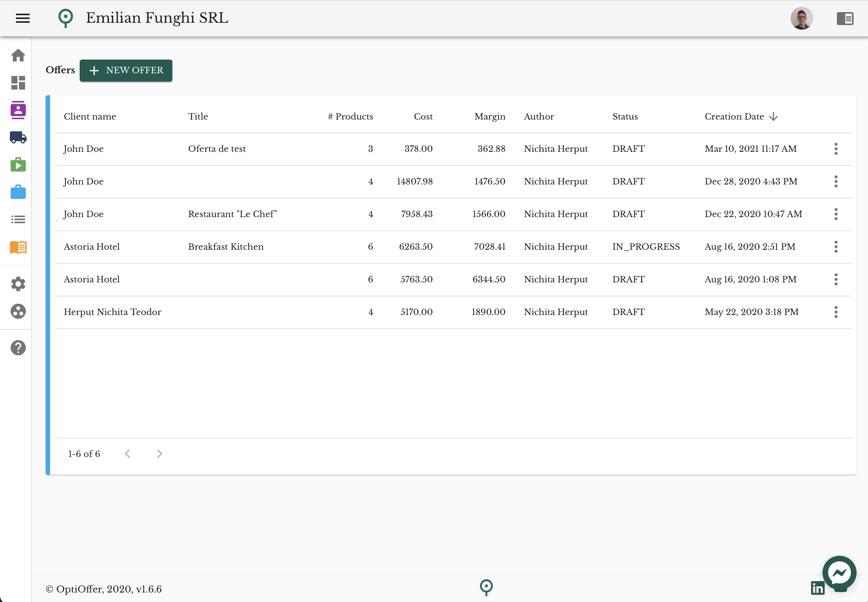Viewport: 868px width, 602px height.
Task: Open the delivery truck sidebar icon
Action: [18, 137]
